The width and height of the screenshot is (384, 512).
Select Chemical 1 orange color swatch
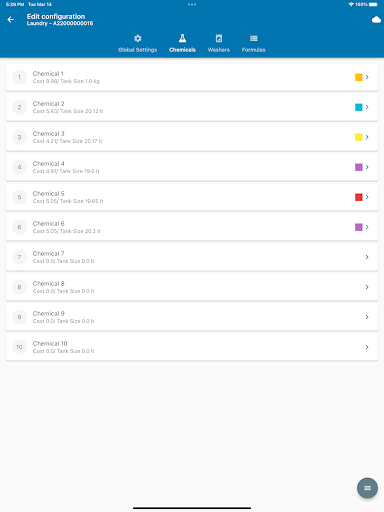[359, 77]
